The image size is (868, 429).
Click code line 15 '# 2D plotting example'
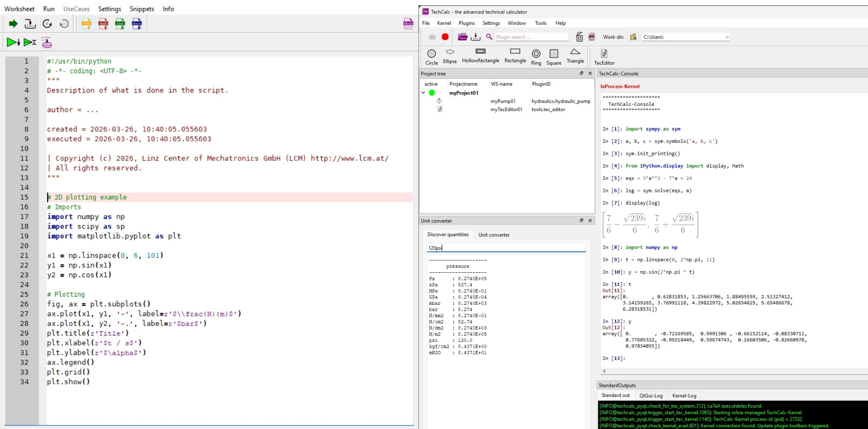pyautogui.click(x=87, y=197)
